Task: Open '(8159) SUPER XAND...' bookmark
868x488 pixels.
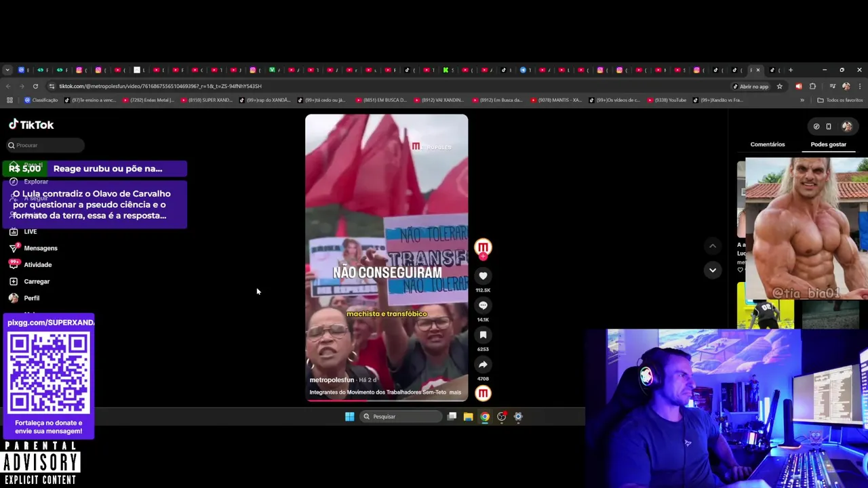Action: [x=207, y=100]
